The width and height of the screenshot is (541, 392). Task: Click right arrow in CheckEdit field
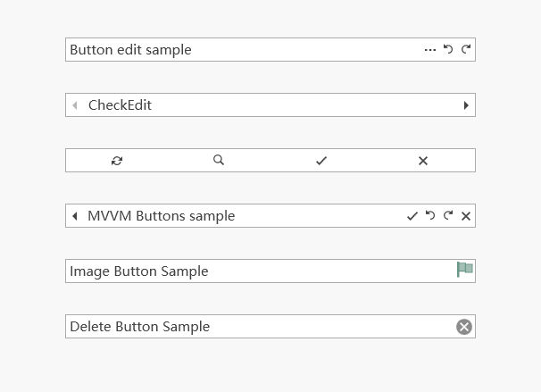(466, 105)
